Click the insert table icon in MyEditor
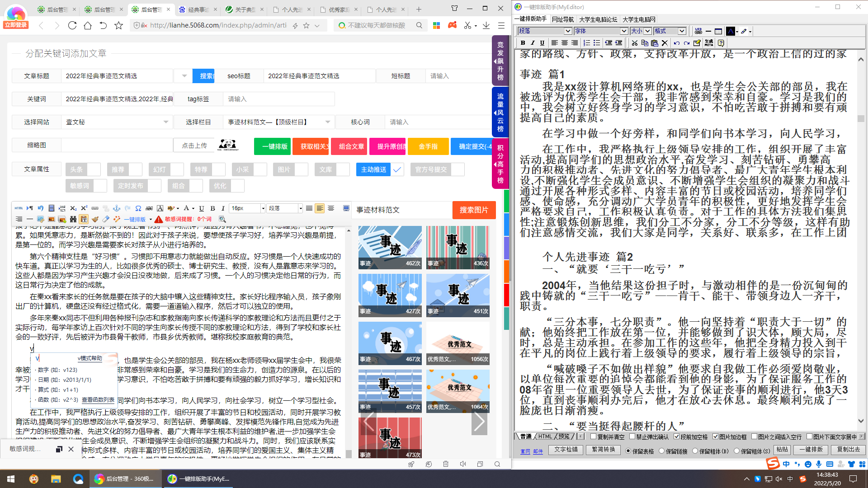Image resolution: width=868 pixels, height=488 pixels. pos(718,31)
